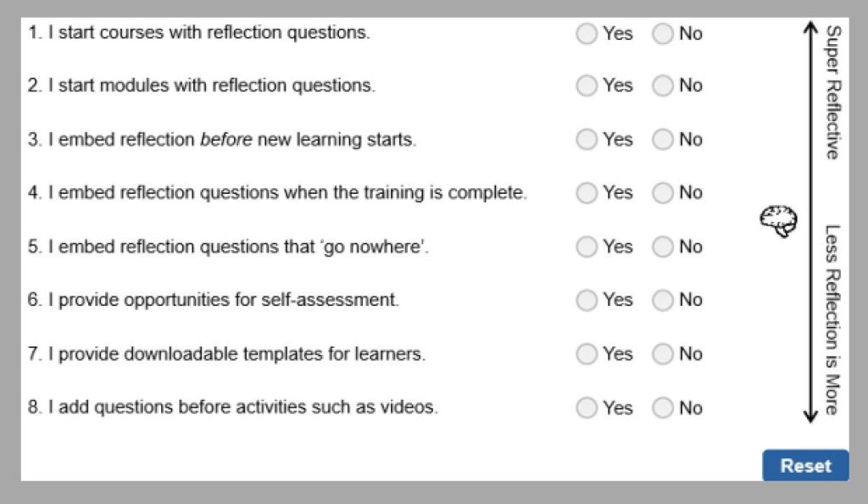Image resolution: width=868 pixels, height=504 pixels.
Task: Choose Yes for starting modules with reflection questions
Action: (587, 86)
